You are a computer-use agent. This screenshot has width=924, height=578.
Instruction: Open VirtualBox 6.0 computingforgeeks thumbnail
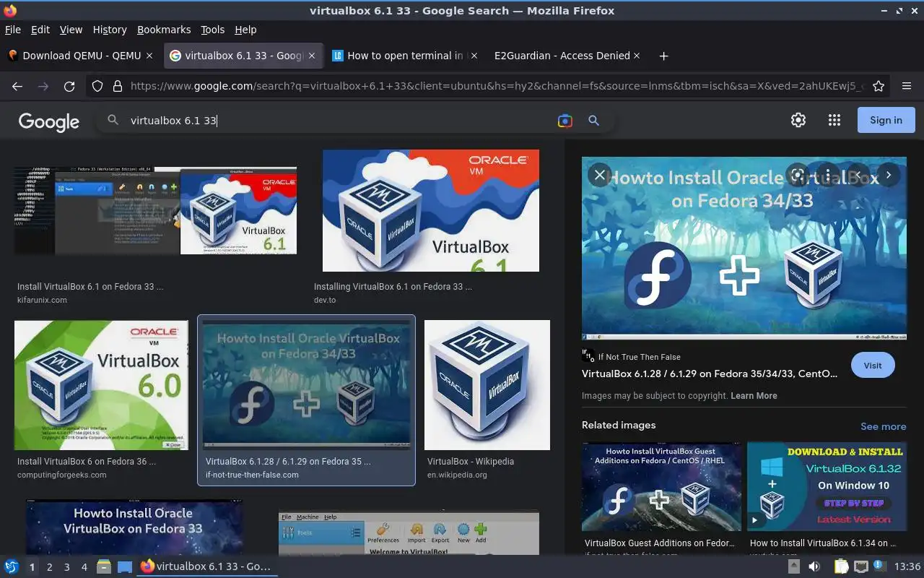coord(101,385)
